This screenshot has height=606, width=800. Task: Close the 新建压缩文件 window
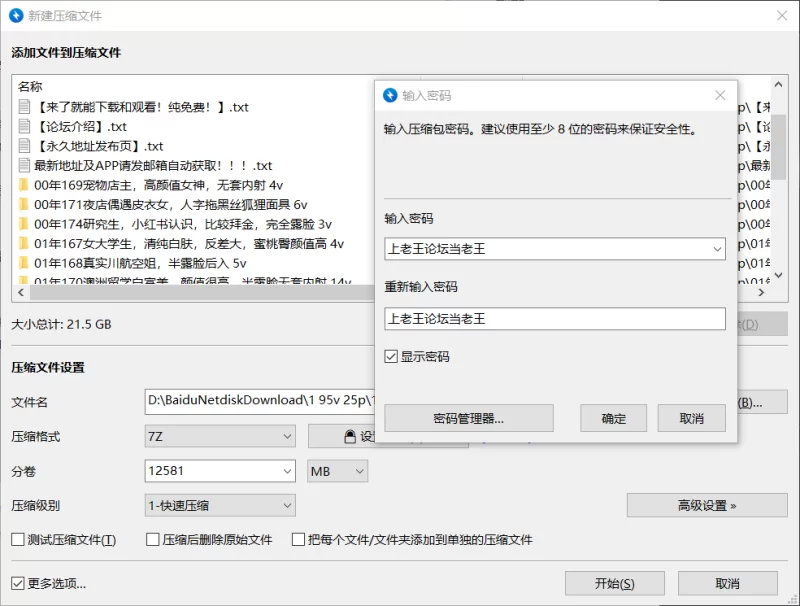782,15
